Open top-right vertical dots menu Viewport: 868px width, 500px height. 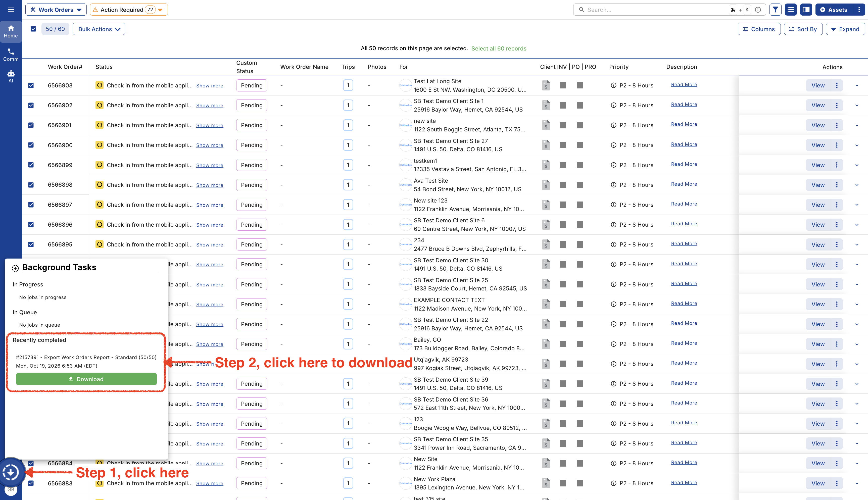click(x=859, y=10)
